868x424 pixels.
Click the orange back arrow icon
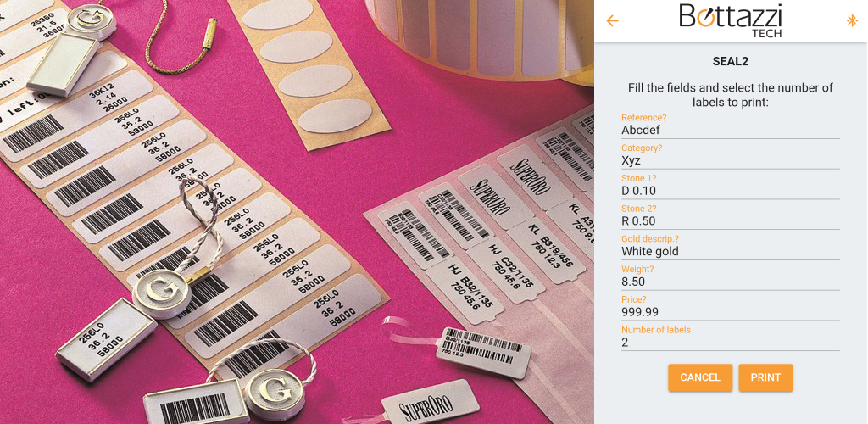click(612, 21)
